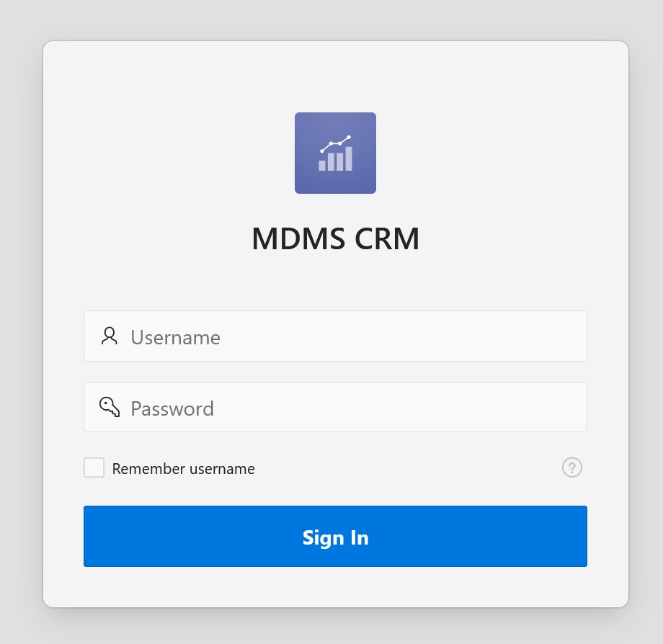The image size is (663, 644).
Task: Focus the Username input field
Action: coord(346,336)
